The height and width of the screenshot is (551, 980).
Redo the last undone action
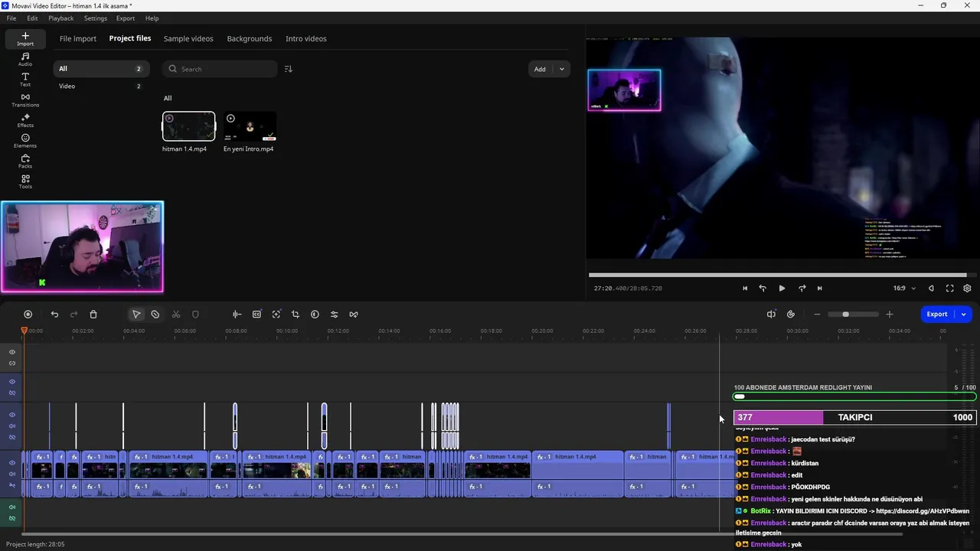73,315
